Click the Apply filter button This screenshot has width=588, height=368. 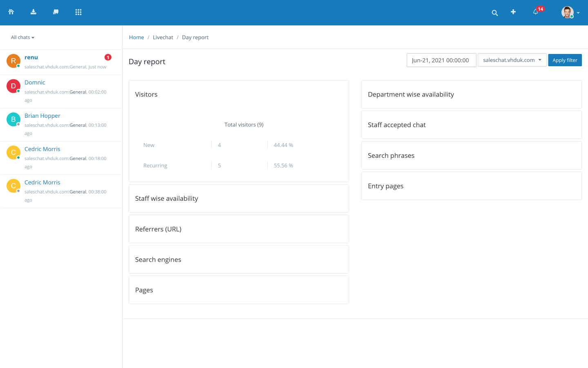[565, 60]
